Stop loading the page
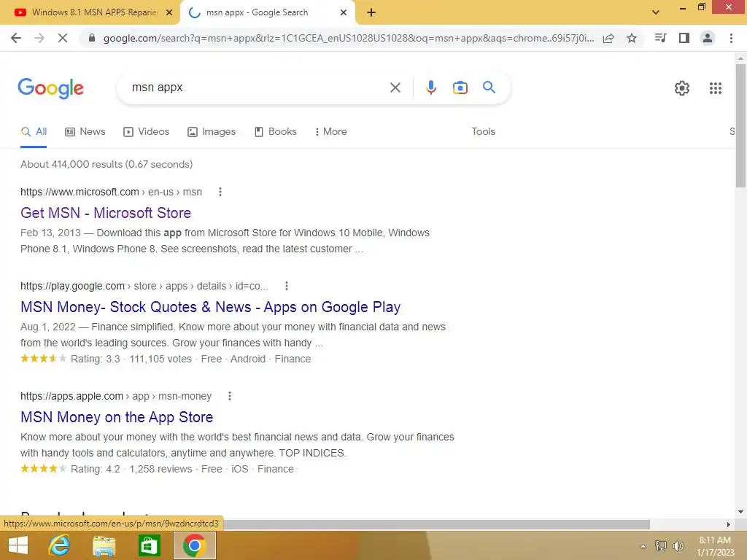 (x=63, y=38)
